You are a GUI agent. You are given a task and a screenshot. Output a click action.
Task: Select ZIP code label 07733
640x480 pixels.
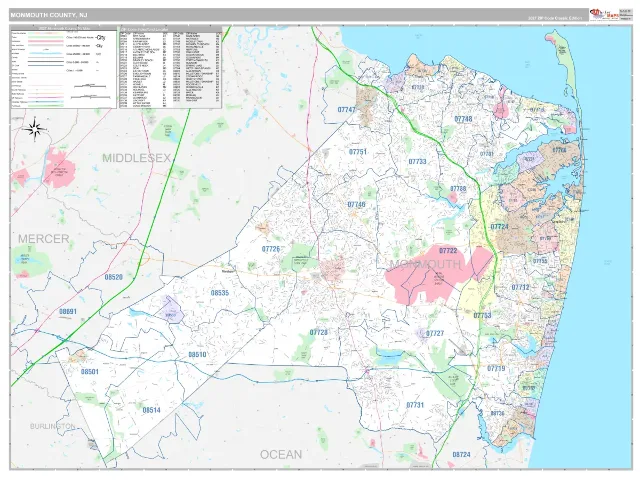coord(417,161)
